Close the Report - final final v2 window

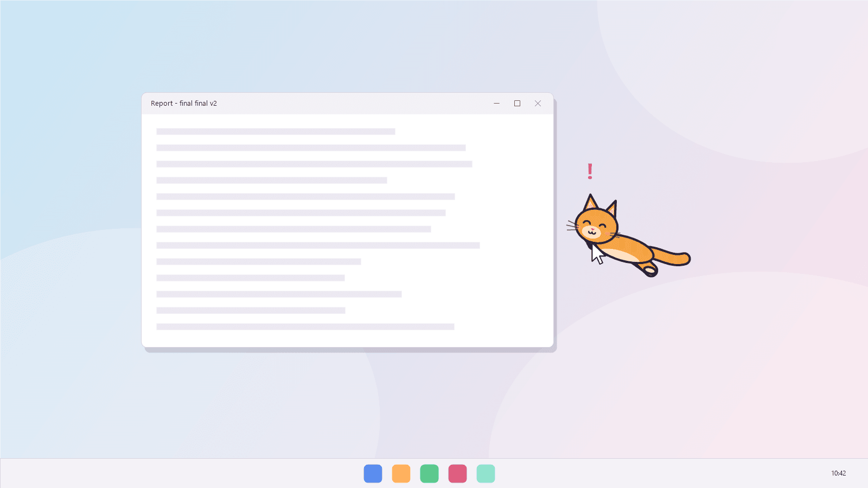[538, 104]
